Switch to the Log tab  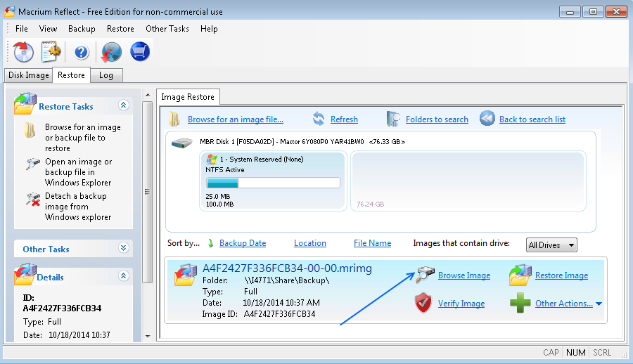click(x=105, y=75)
